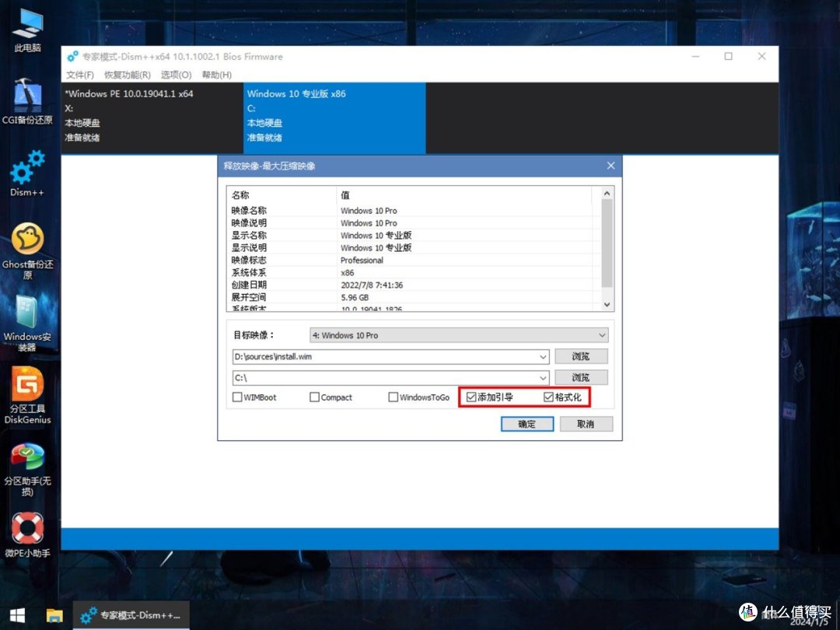
Task: Uncheck the 添加引导 checkbox
Action: click(471, 397)
